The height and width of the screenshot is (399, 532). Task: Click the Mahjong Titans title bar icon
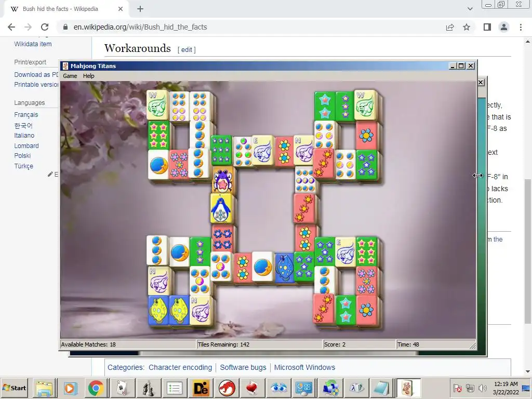click(65, 66)
